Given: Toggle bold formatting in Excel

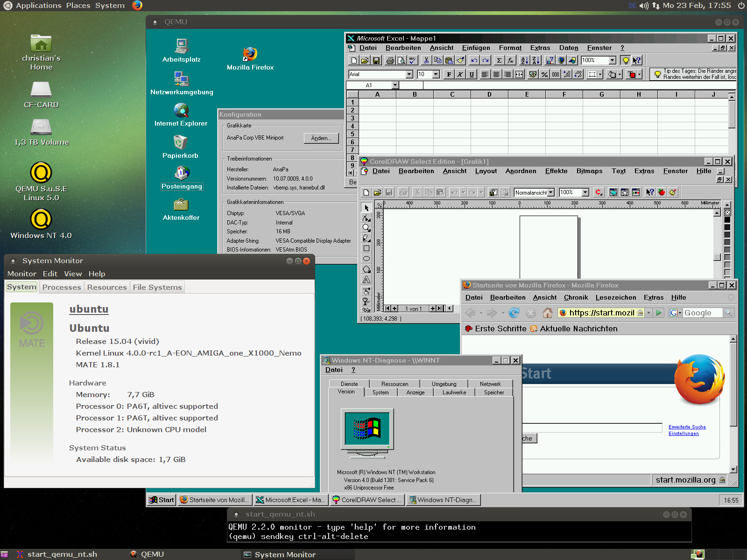Looking at the screenshot, I should pyautogui.click(x=449, y=74).
